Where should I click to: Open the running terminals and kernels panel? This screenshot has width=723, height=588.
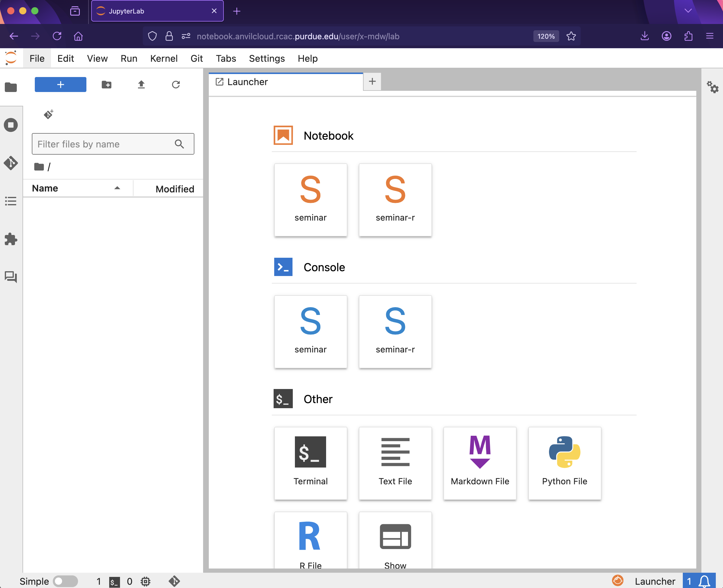[11, 125]
